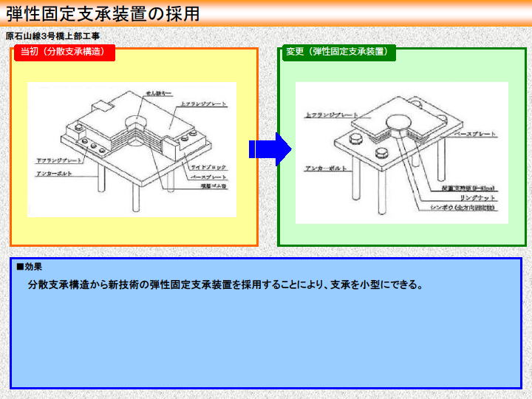Click the シンボウ(全方向固定軸) diagram label
The image size is (532, 399).
pyautogui.click(x=462, y=208)
